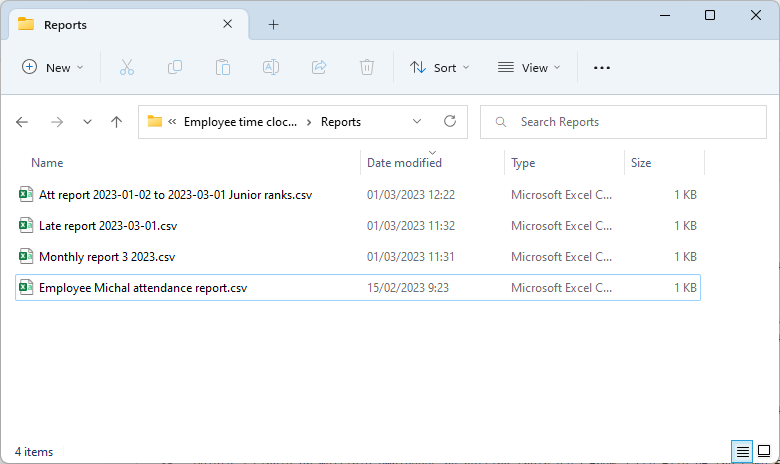Viewport: 780px width, 464px height.
Task: Click date 15/02/2023 9:23
Action: 408,287
